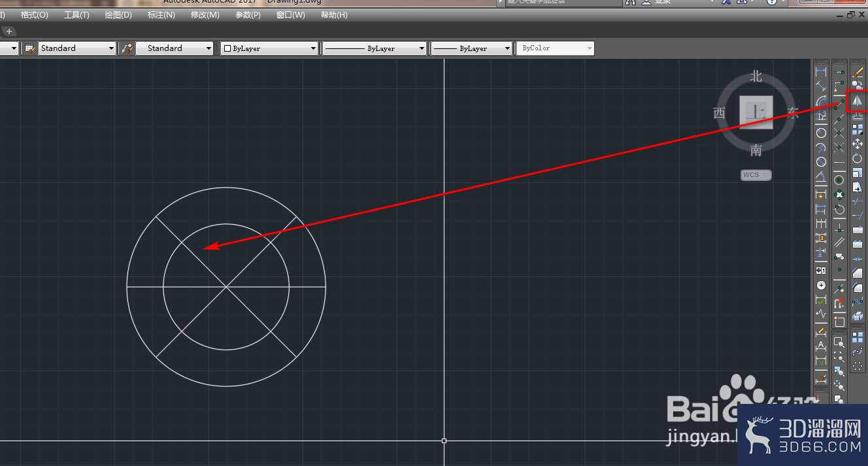Open the 修改(M) menu
The image size is (868, 466).
tap(205, 15)
